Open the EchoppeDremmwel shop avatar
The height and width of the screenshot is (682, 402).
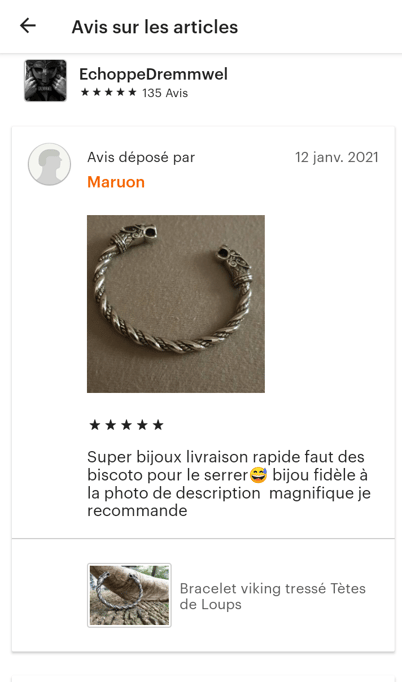(x=45, y=80)
